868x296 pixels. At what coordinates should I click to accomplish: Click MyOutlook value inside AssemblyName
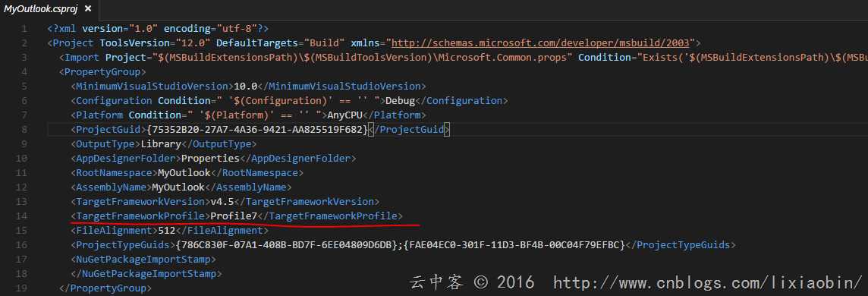(x=178, y=187)
